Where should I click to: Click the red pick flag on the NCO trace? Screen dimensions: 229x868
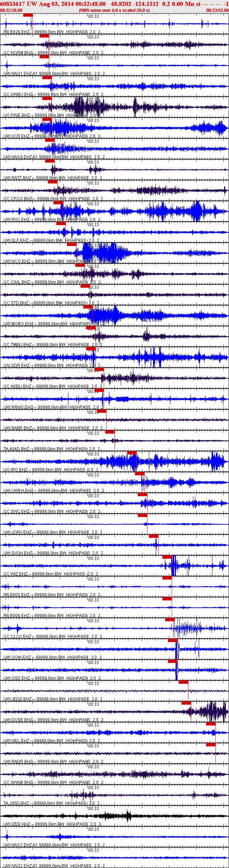click(72, 244)
